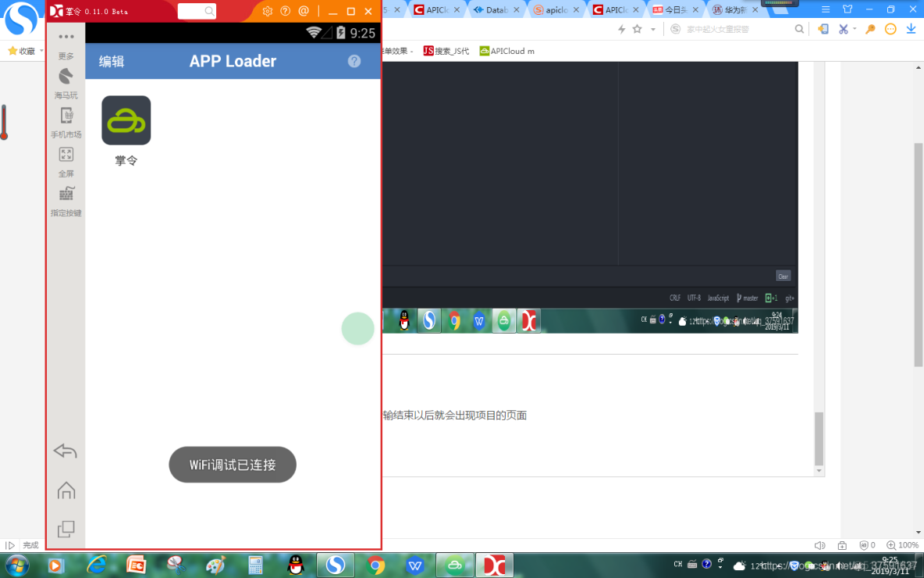This screenshot has height=578, width=924.
Task: Open Internet Explorer from the taskbar
Action: click(x=96, y=566)
